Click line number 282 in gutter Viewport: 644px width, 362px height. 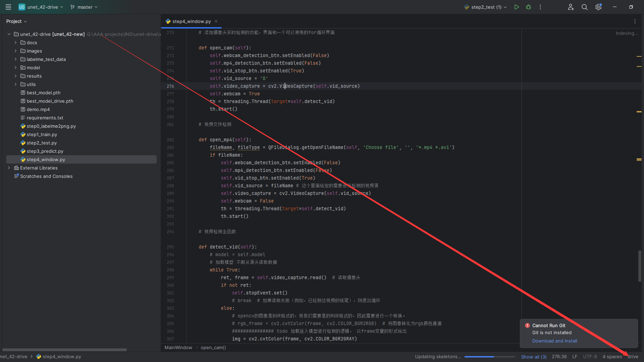170,140
